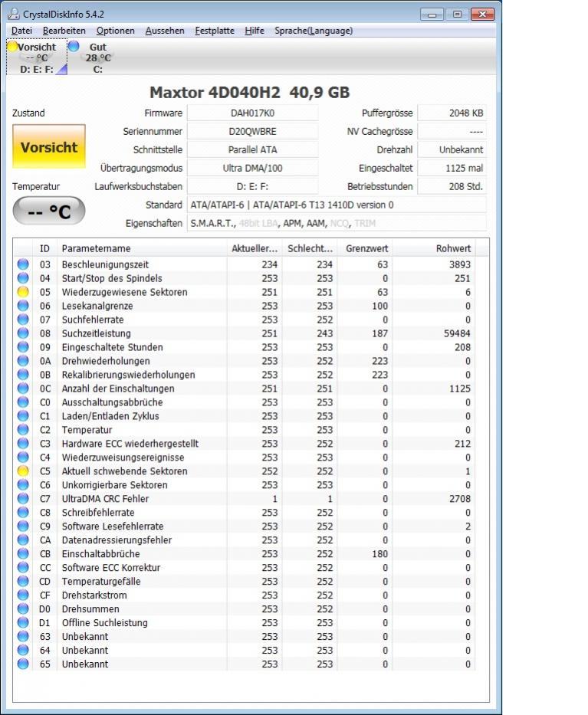Click the Rohwert column header
Screen dimensions: 588x715
[433, 248]
